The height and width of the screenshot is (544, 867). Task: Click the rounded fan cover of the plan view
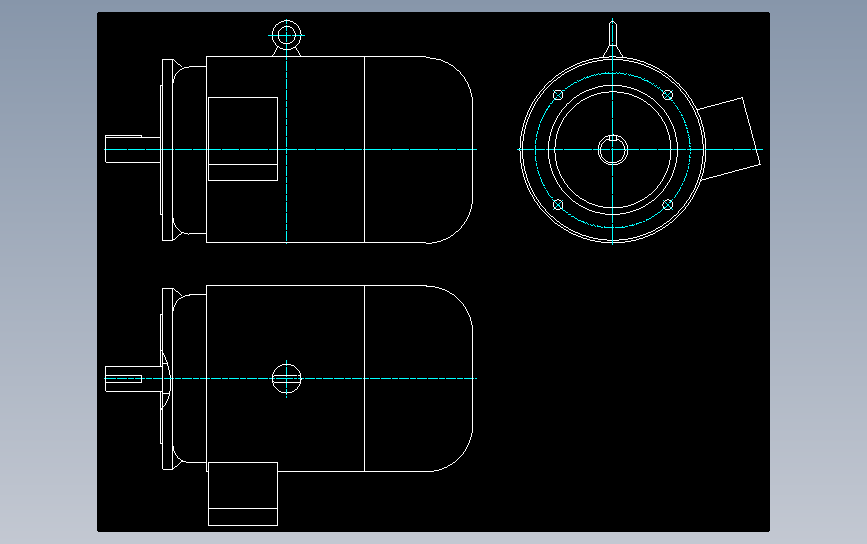point(419,379)
